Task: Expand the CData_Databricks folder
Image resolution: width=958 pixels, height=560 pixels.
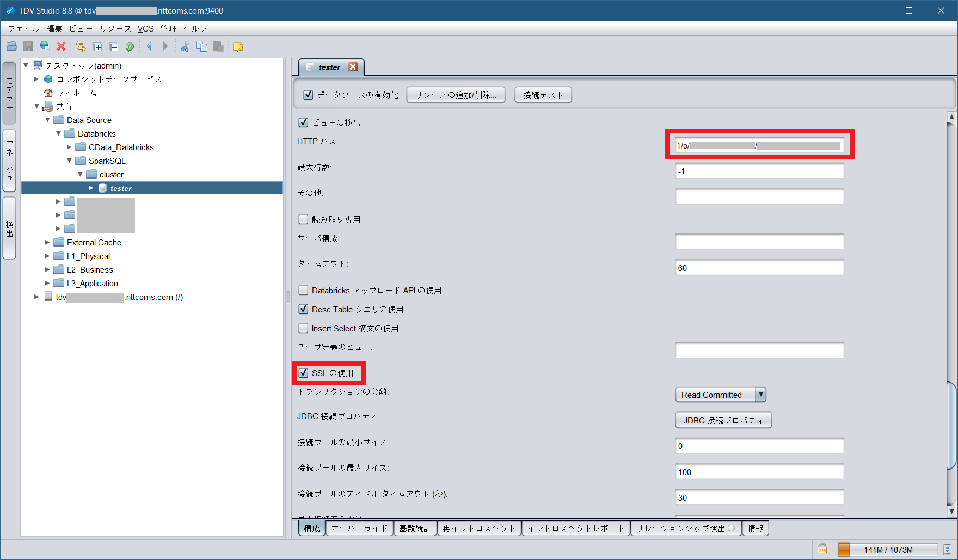Action: (x=69, y=147)
